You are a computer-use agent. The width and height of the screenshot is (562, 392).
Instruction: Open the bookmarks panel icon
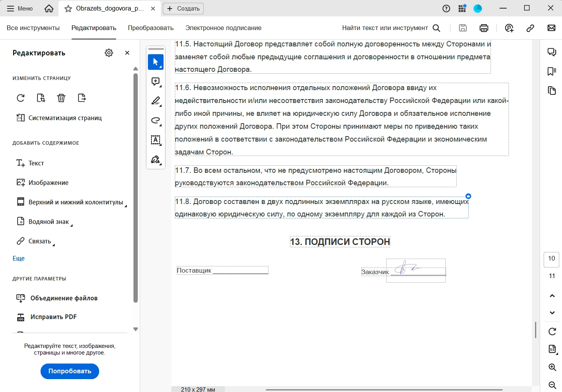(552, 71)
